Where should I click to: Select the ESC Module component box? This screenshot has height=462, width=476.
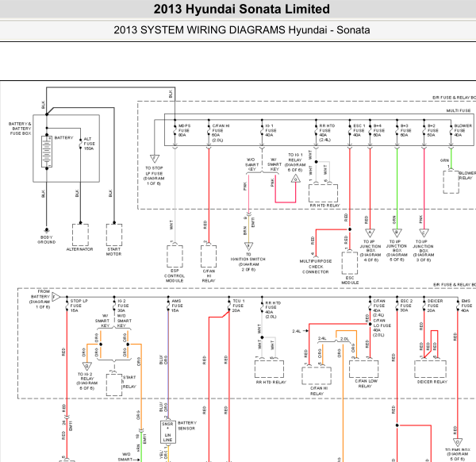[350, 263]
